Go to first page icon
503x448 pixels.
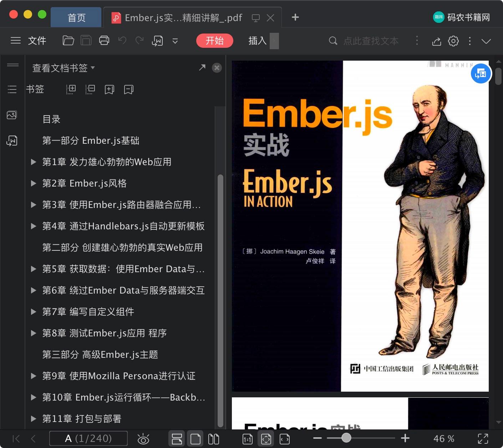coord(16,439)
